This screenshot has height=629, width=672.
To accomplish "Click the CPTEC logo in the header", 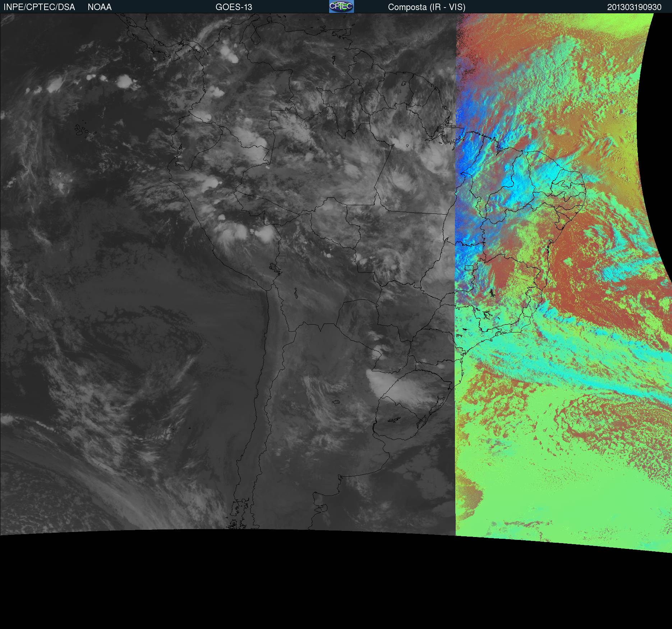I will tap(341, 6).
